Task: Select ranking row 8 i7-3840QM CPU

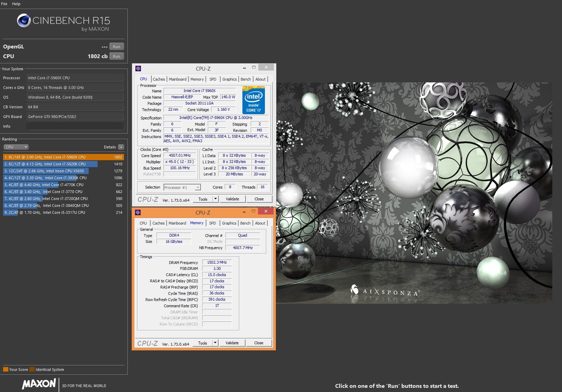Action: pyautogui.click(x=63, y=206)
